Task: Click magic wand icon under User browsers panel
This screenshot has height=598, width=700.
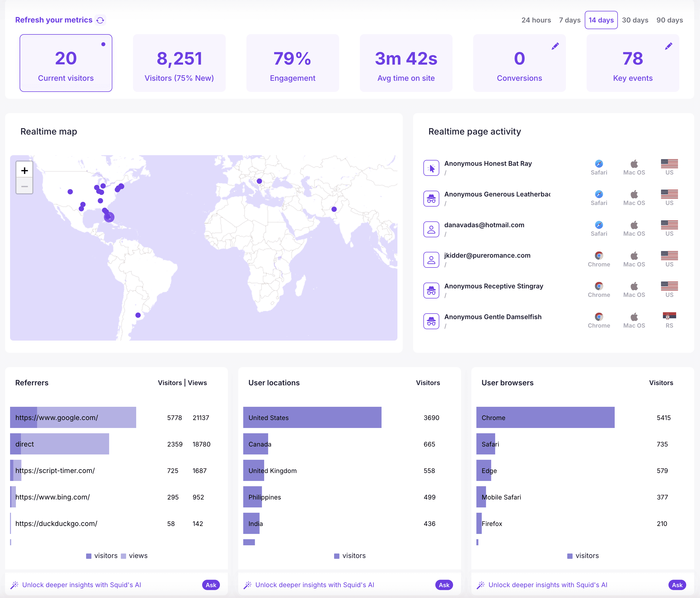Action: tap(481, 585)
